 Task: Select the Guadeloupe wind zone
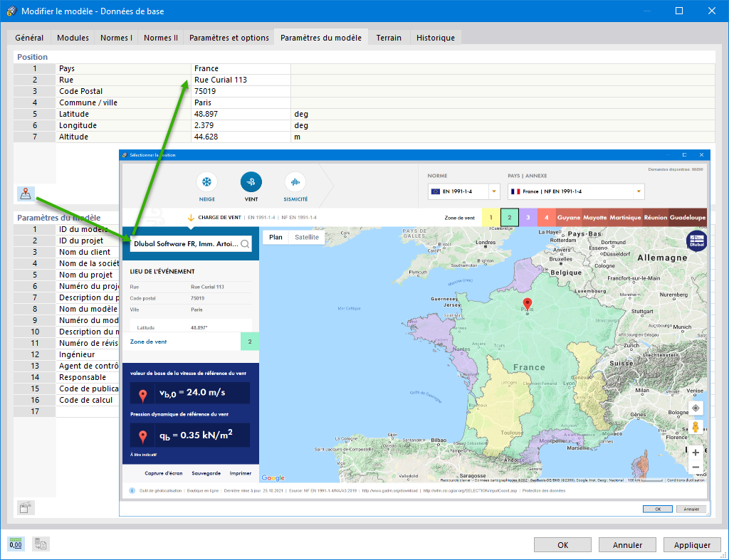[x=688, y=218]
